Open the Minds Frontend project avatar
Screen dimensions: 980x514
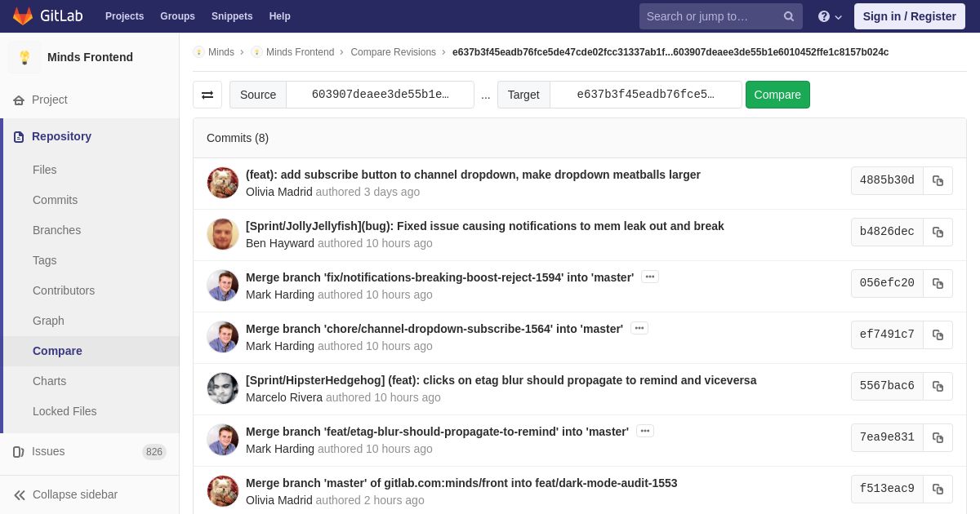coord(24,57)
